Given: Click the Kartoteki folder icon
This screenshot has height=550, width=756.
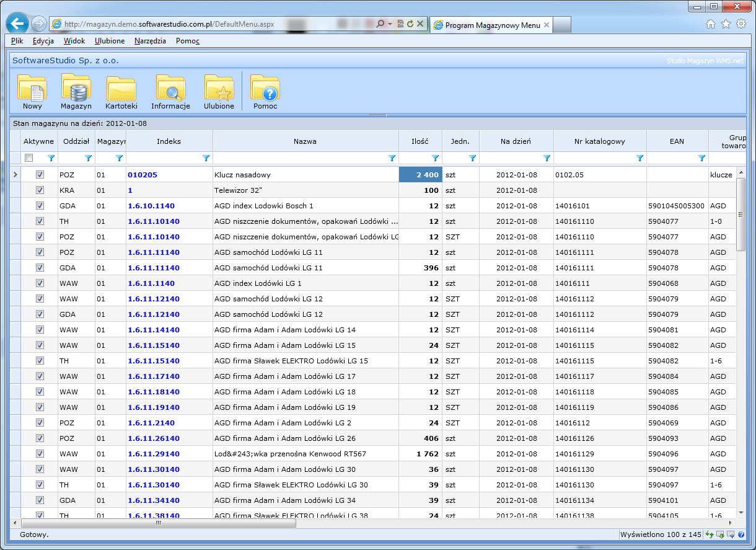Looking at the screenshot, I should click(121, 89).
